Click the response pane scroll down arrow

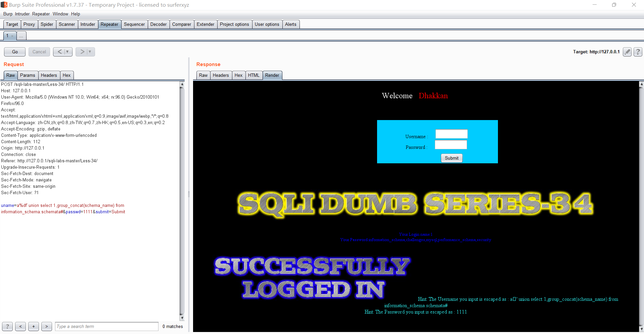(x=641, y=329)
